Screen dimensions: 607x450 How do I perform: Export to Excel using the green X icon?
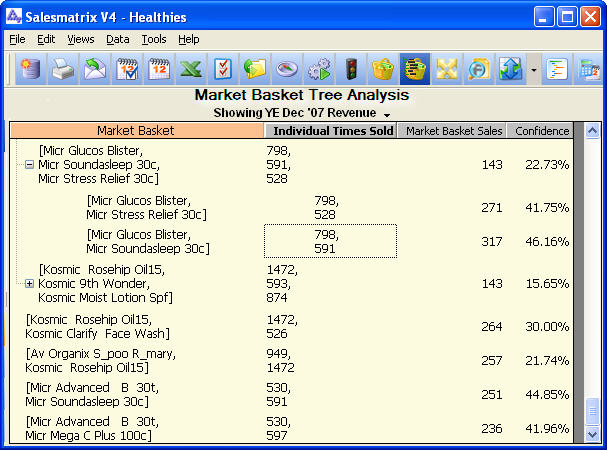191,69
